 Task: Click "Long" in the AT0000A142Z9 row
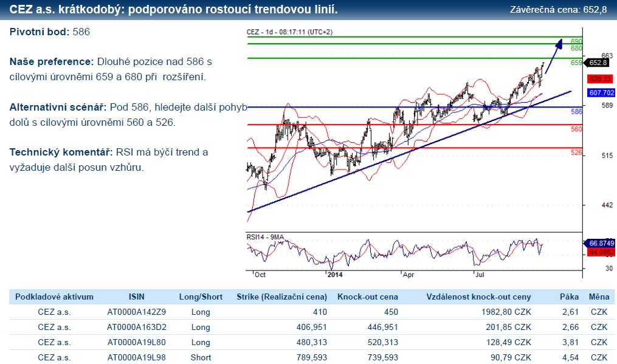(201, 312)
